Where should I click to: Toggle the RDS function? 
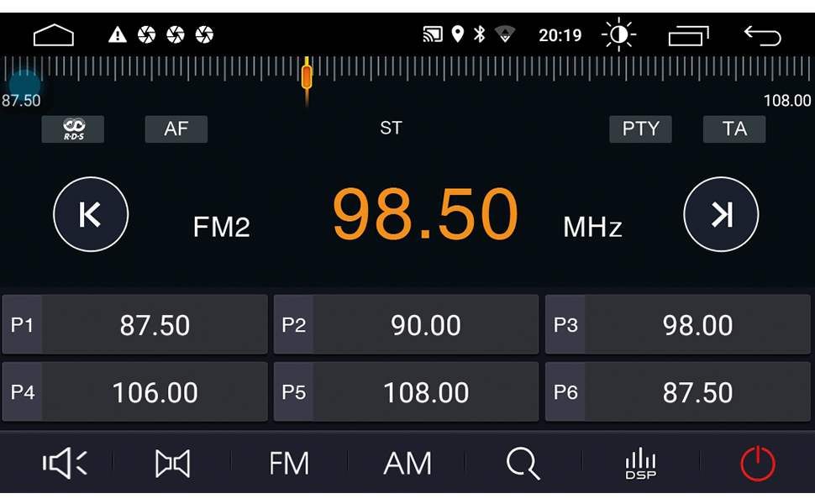coord(73,129)
